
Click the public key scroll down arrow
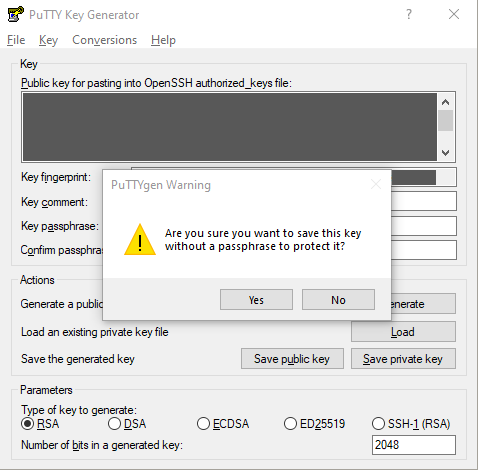tap(446, 153)
